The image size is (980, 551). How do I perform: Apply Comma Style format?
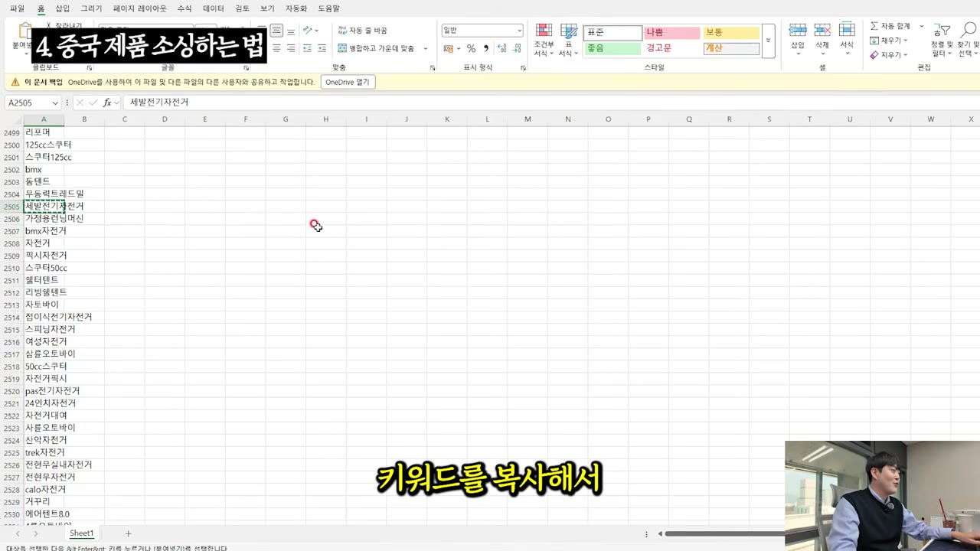pyautogui.click(x=485, y=48)
